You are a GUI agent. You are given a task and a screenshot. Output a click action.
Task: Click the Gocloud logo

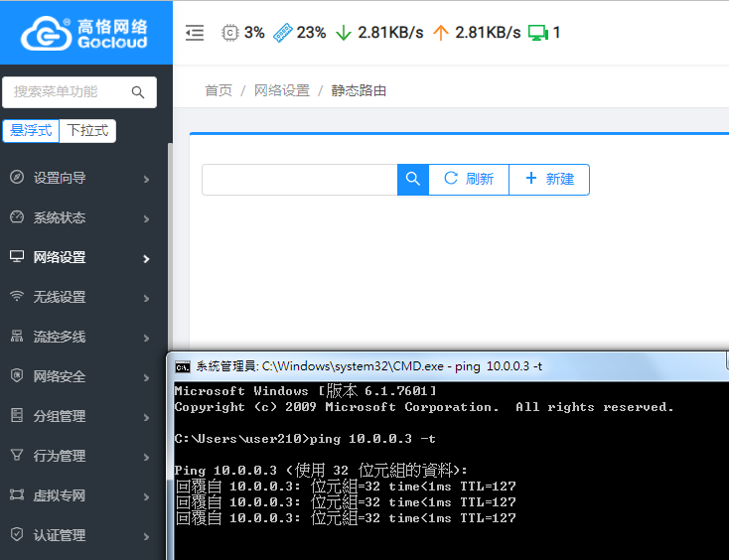coord(84,34)
